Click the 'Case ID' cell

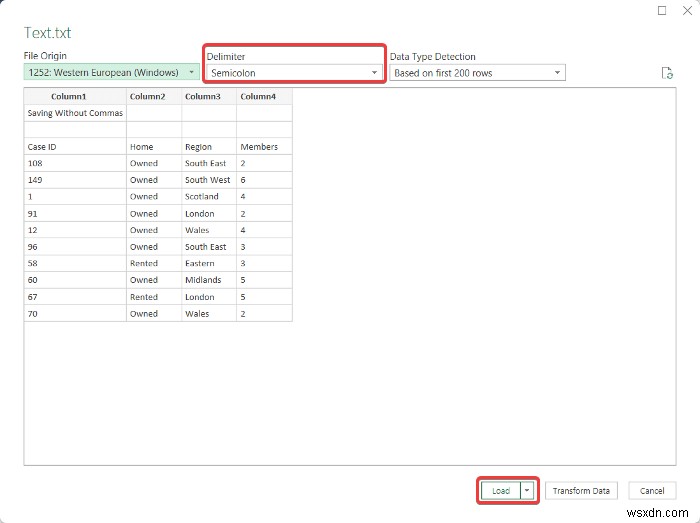(75, 147)
